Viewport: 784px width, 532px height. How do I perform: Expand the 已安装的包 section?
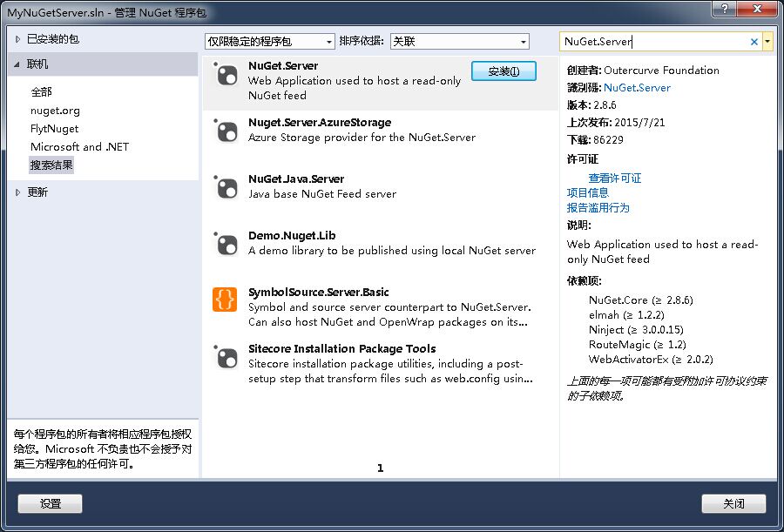pyautogui.click(x=18, y=39)
